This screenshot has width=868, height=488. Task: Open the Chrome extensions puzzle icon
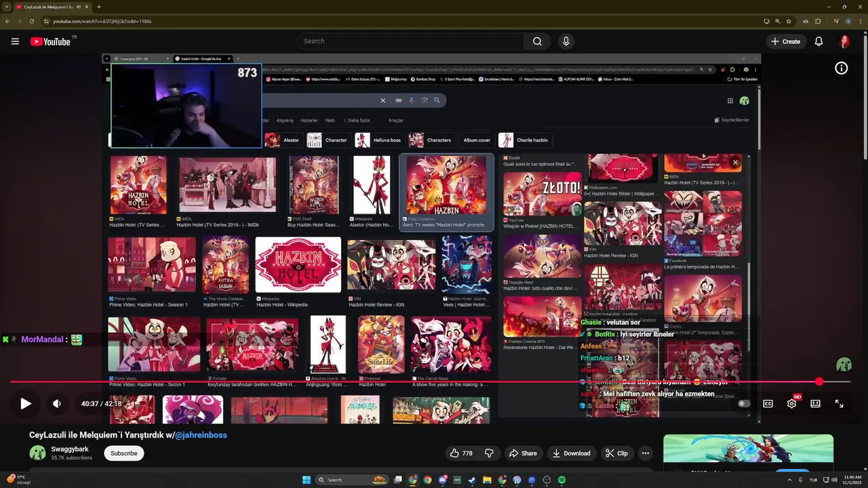pos(818,21)
